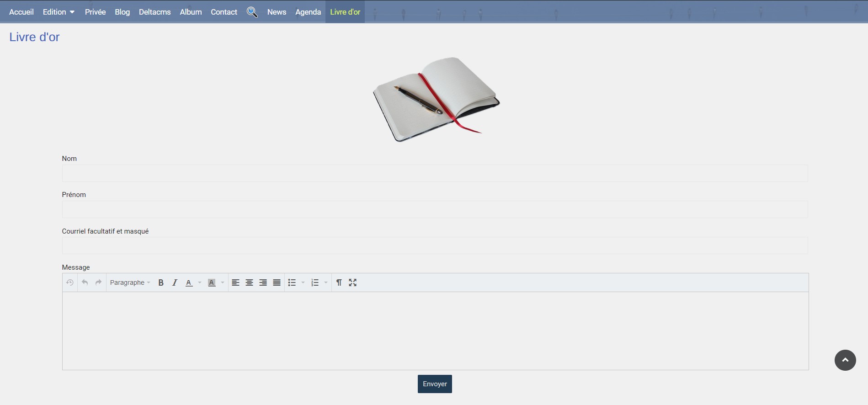Open the Paragraphe format dropdown
868x405 pixels.
tap(130, 282)
